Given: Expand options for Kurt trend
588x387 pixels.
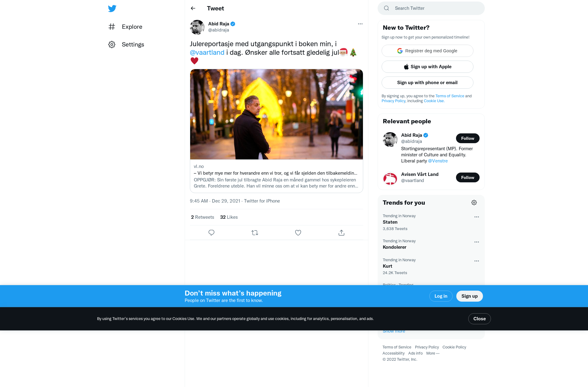Looking at the screenshot, I should pyautogui.click(x=477, y=261).
